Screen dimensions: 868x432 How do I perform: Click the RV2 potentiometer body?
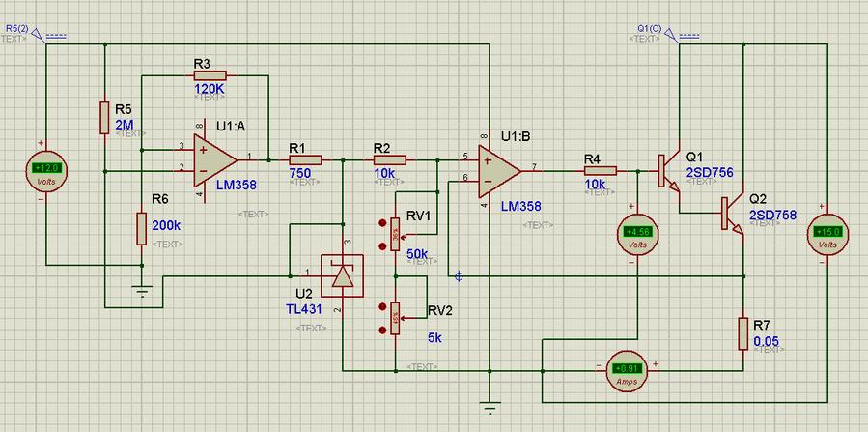pyautogui.click(x=395, y=315)
